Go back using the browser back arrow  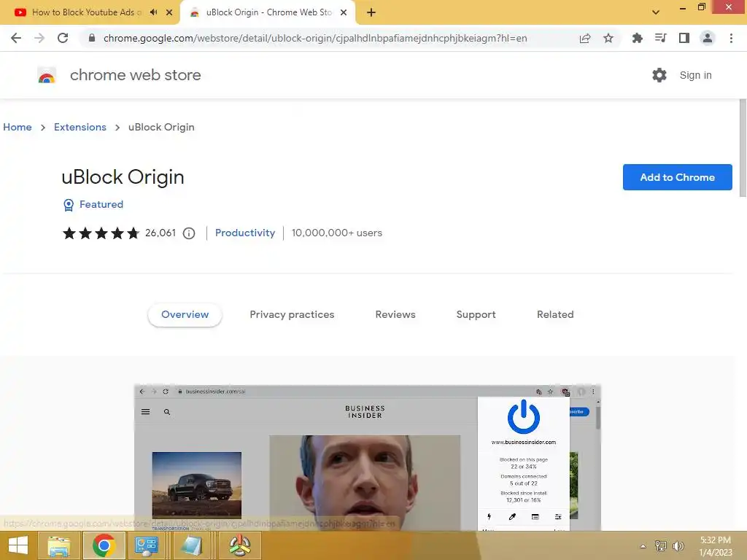16,38
